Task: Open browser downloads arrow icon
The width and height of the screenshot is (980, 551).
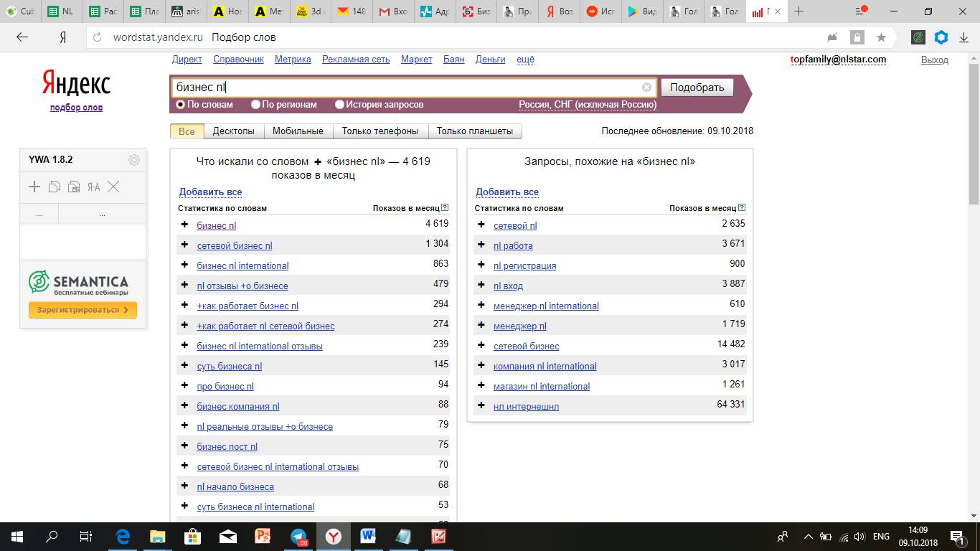Action: (962, 37)
